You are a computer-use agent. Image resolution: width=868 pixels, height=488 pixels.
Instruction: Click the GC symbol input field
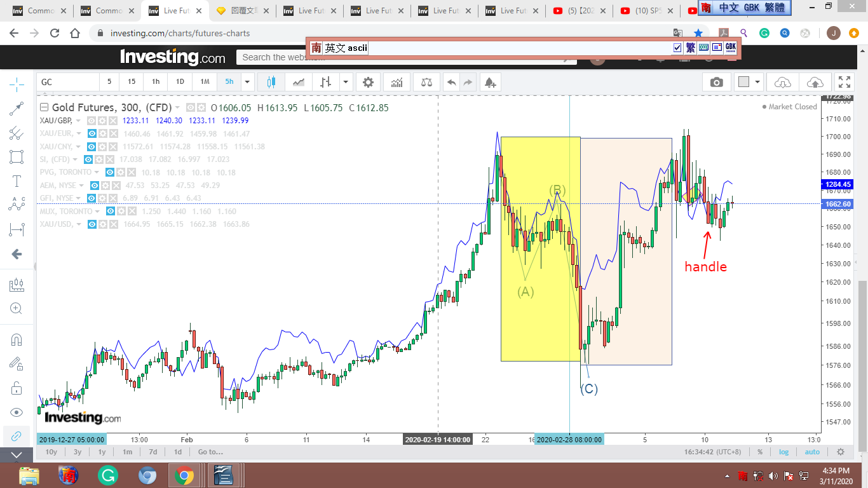(x=68, y=81)
